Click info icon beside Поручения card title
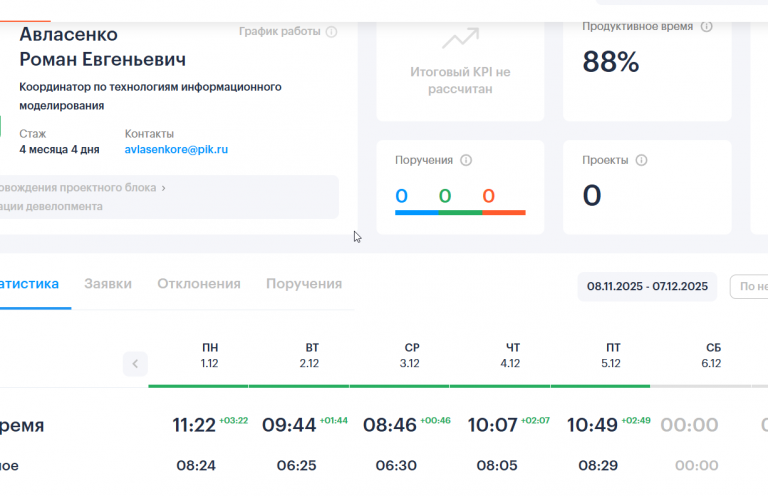This screenshot has height=496, width=768. [466, 160]
